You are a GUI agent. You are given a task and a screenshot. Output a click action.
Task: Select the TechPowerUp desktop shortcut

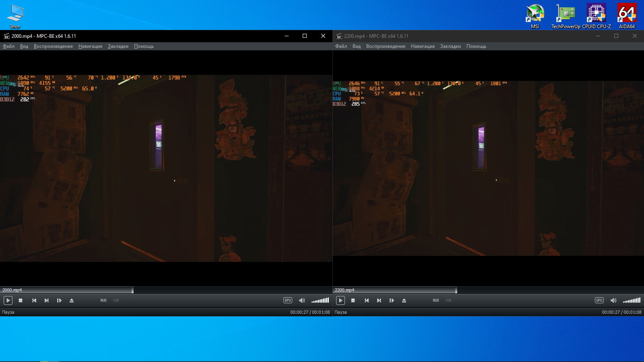(566, 16)
